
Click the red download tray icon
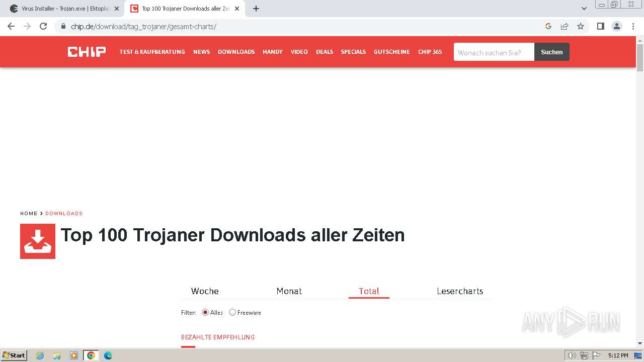click(38, 241)
